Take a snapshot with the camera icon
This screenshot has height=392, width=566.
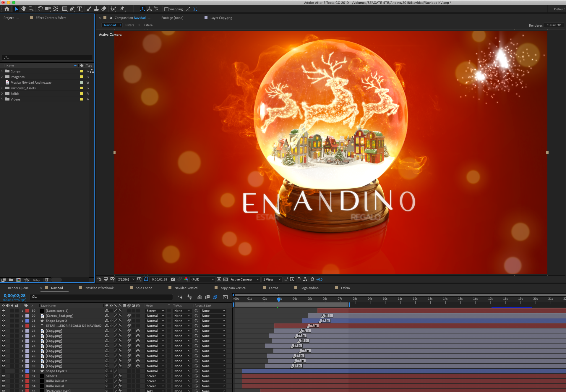[x=173, y=279]
